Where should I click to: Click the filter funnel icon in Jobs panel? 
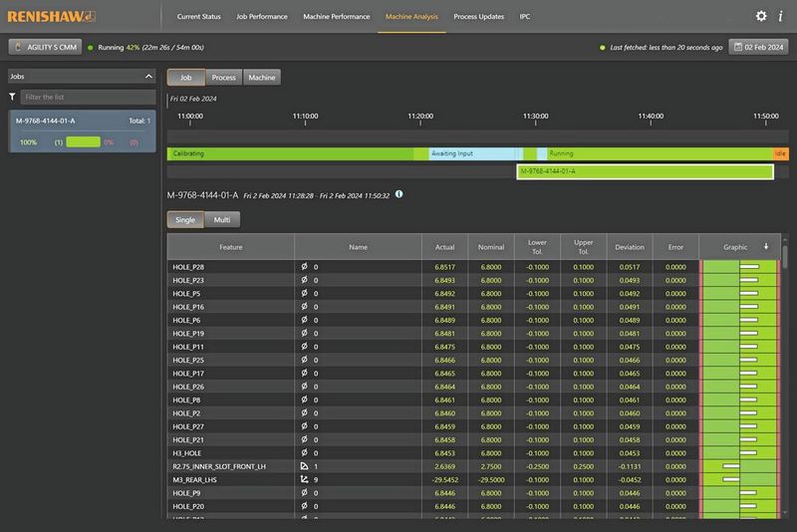pos(12,97)
